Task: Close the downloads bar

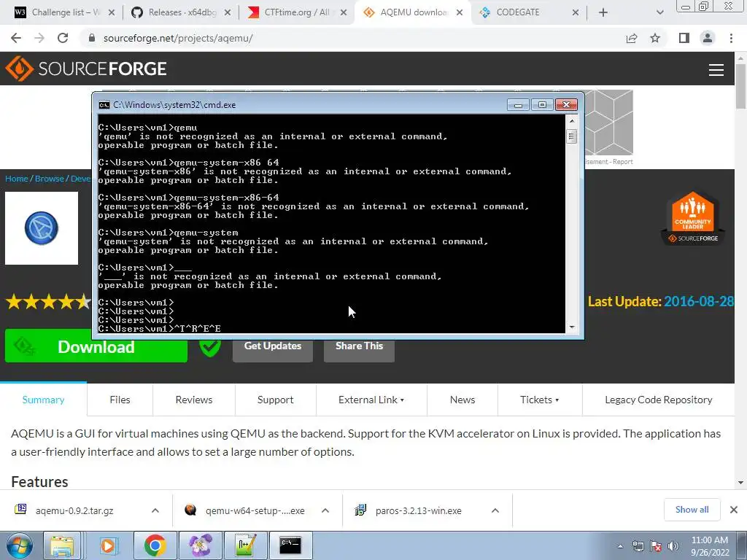Action: [x=734, y=510]
